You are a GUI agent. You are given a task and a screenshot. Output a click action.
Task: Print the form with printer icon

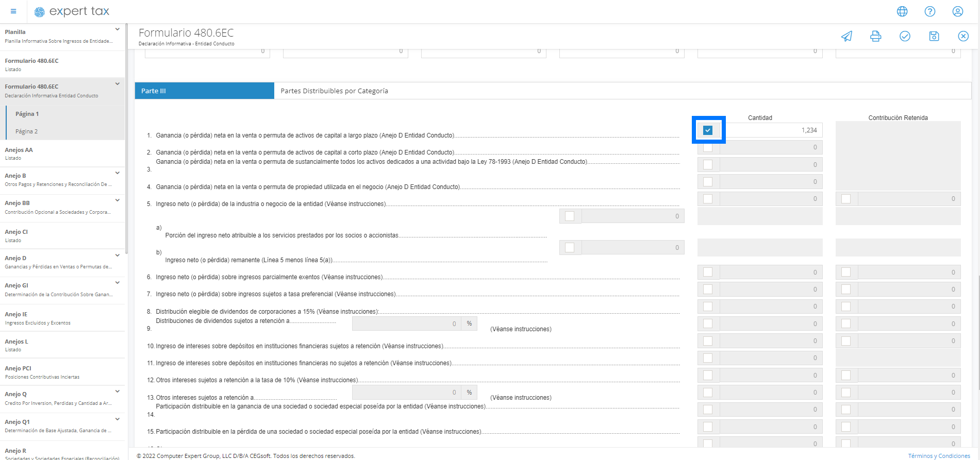(x=875, y=36)
